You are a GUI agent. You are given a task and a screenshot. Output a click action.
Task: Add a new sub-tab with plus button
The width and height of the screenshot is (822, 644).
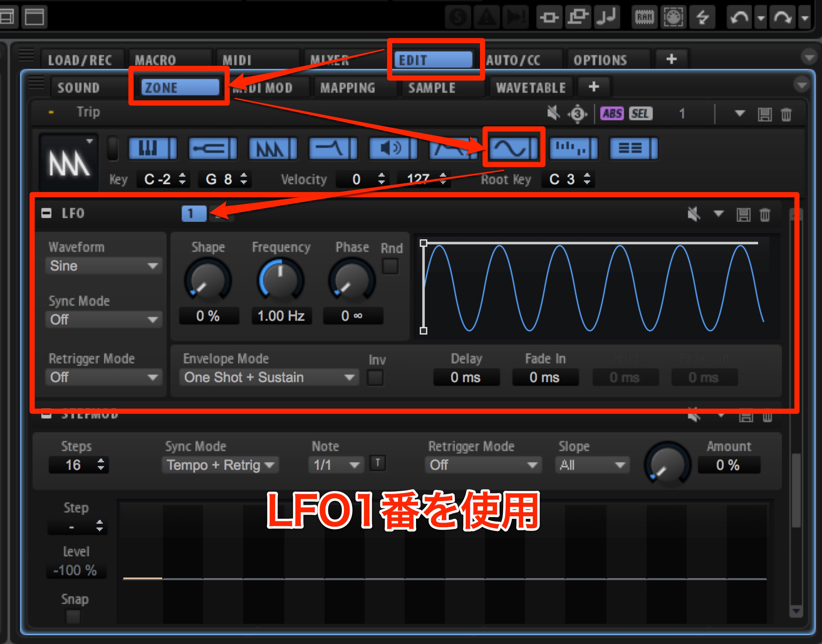tap(594, 87)
